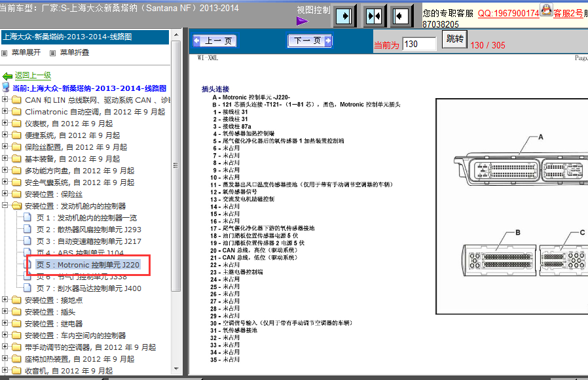Expand the 便捷系统 folder node
Viewport: 588px width, 380px height.
(5, 135)
